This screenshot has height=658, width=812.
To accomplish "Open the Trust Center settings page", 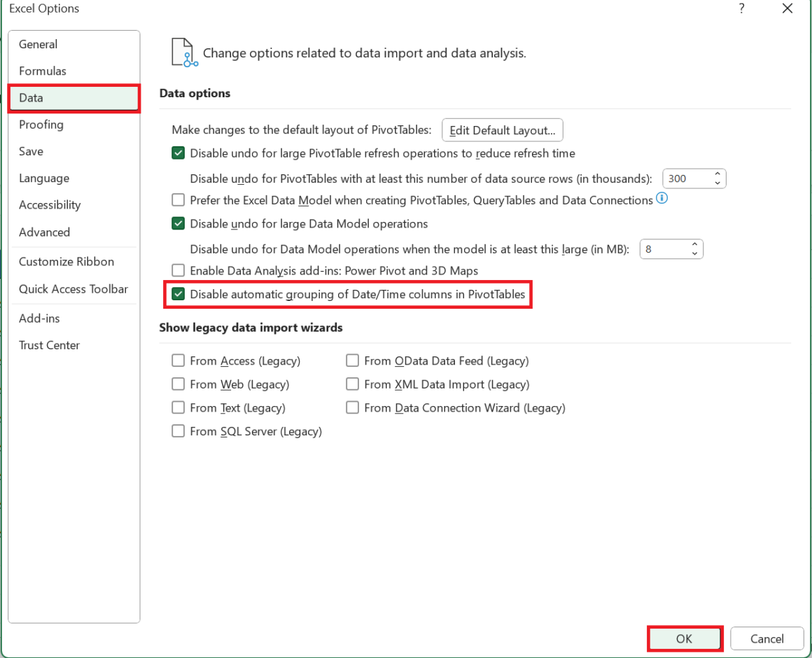I will (49, 345).
